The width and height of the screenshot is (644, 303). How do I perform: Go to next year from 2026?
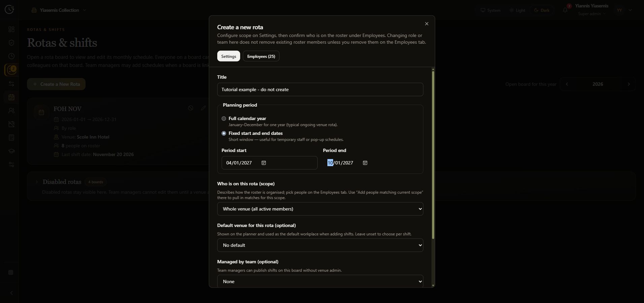(x=629, y=84)
